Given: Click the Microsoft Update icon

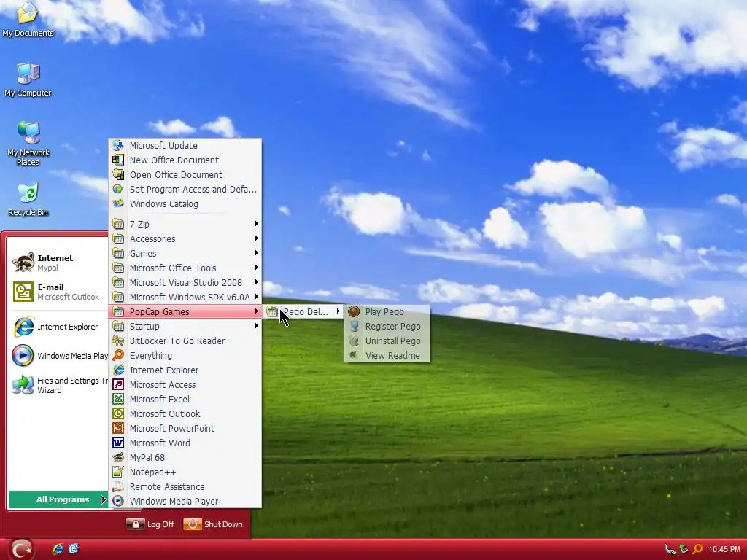Looking at the screenshot, I should (118, 145).
